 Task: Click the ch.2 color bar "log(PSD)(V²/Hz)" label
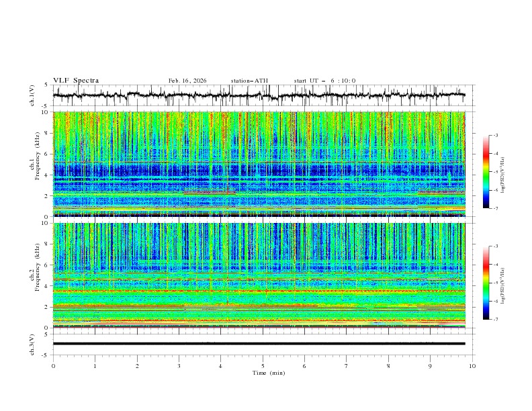[x=502, y=285]
